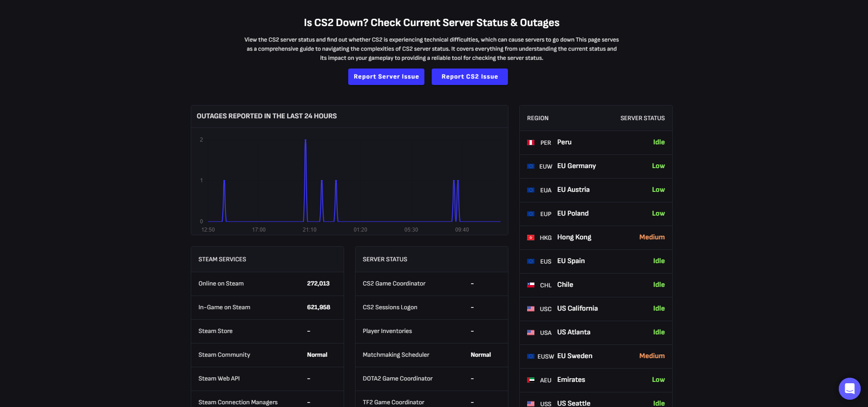Click the Chile flag icon

pyautogui.click(x=531, y=285)
